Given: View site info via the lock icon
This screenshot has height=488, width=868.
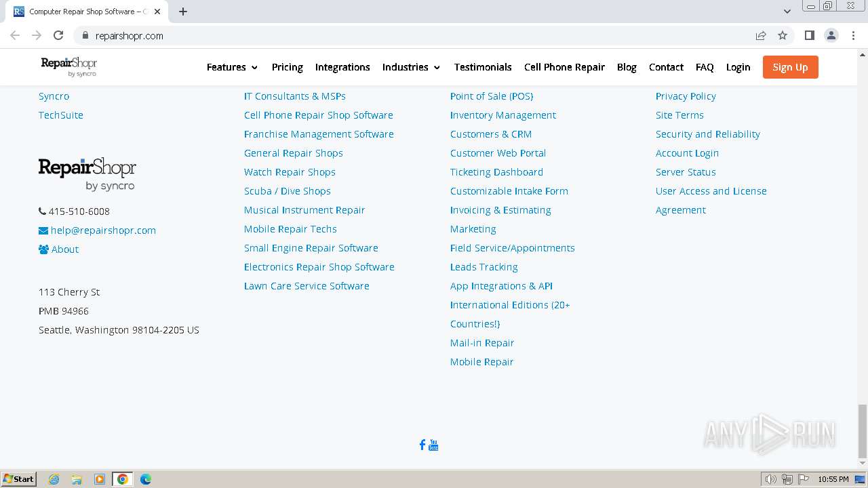Looking at the screenshot, I should pos(85,35).
